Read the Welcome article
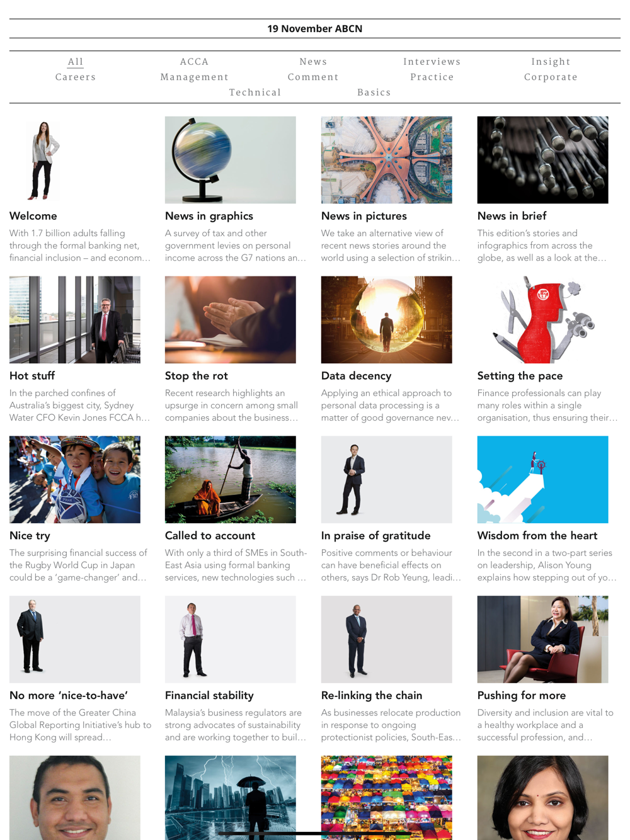Screen dimensions: 630x840 click(x=33, y=216)
